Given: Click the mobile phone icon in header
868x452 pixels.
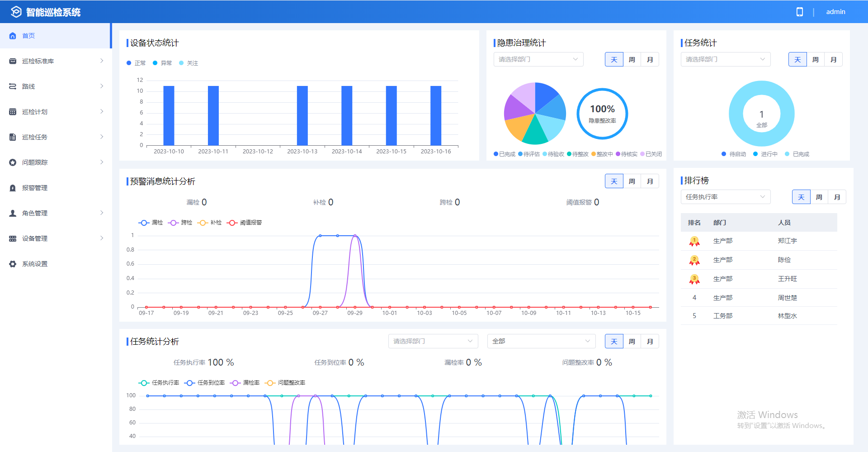Looking at the screenshot, I should click(799, 12).
